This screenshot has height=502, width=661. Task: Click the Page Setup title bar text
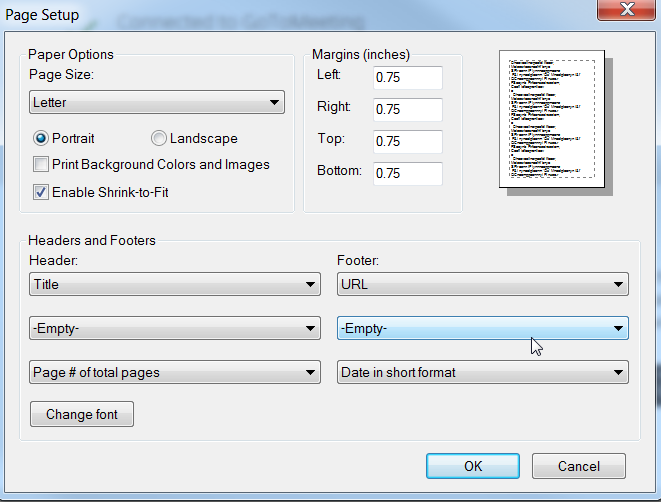point(42,15)
